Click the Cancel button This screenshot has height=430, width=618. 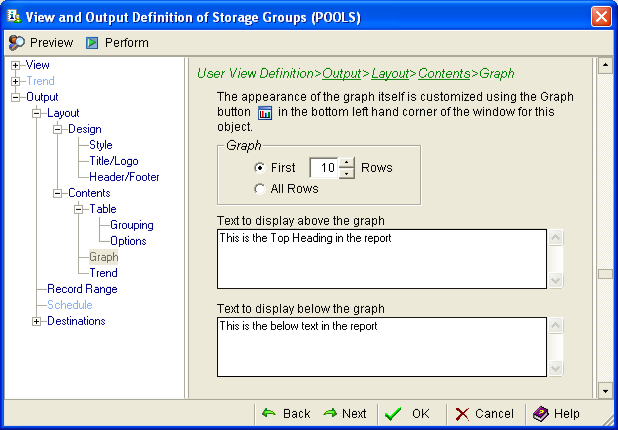[485, 413]
